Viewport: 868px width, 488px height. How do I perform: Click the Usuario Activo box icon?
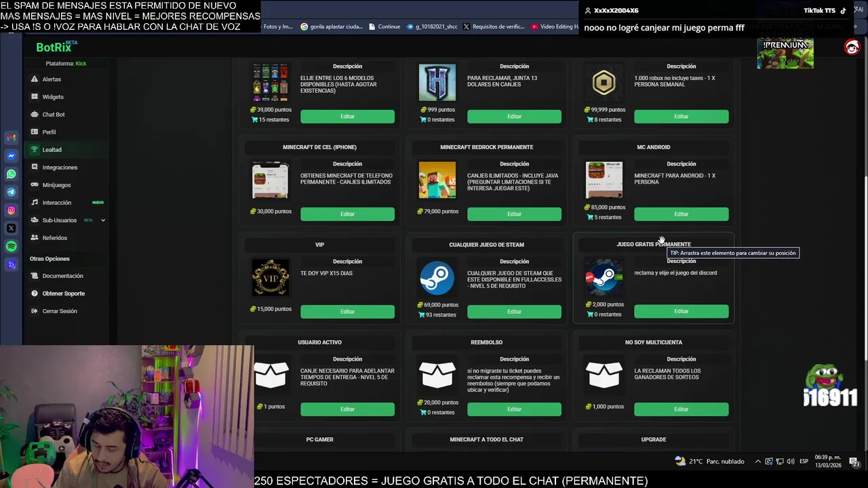[270, 374]
